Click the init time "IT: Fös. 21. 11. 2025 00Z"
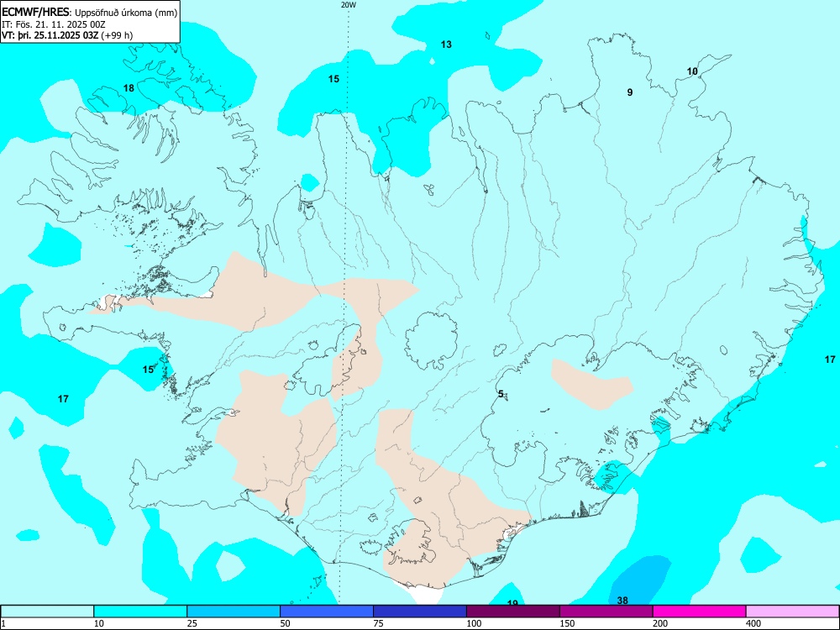Screen dimensions: 840x630 pos(54,24)
